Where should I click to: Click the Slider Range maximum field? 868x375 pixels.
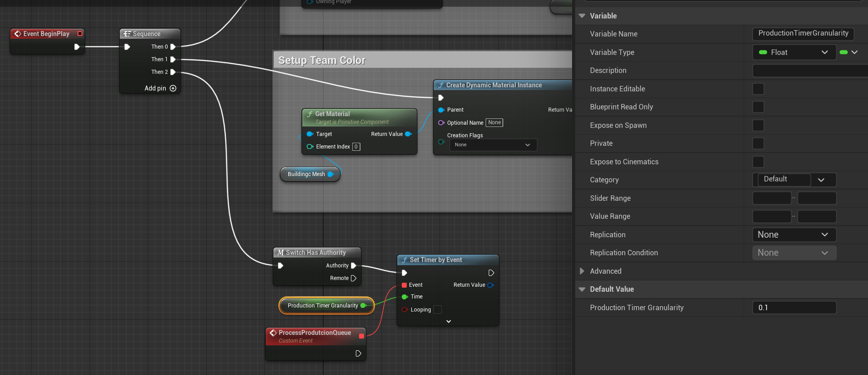click(x=817, y=198)
